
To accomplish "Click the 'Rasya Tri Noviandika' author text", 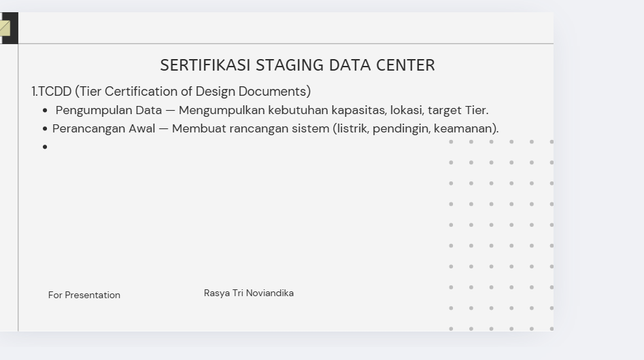I will [249, 293].
